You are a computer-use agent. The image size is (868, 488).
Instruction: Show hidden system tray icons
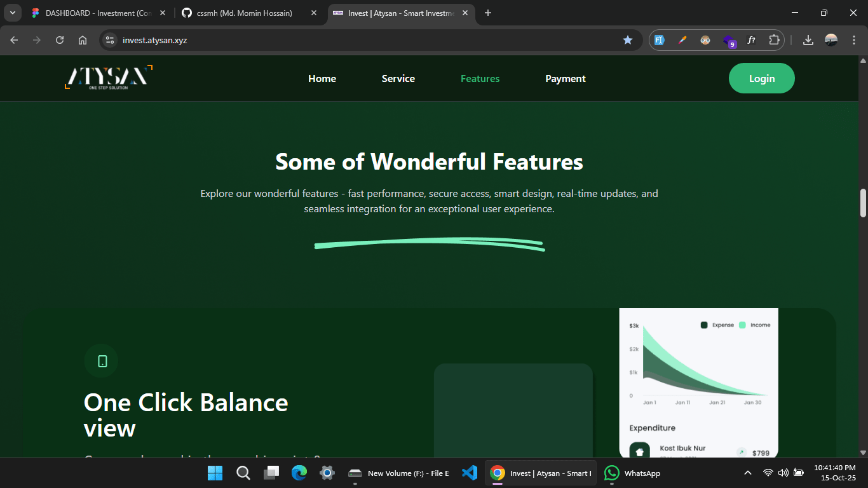point(748,473)
